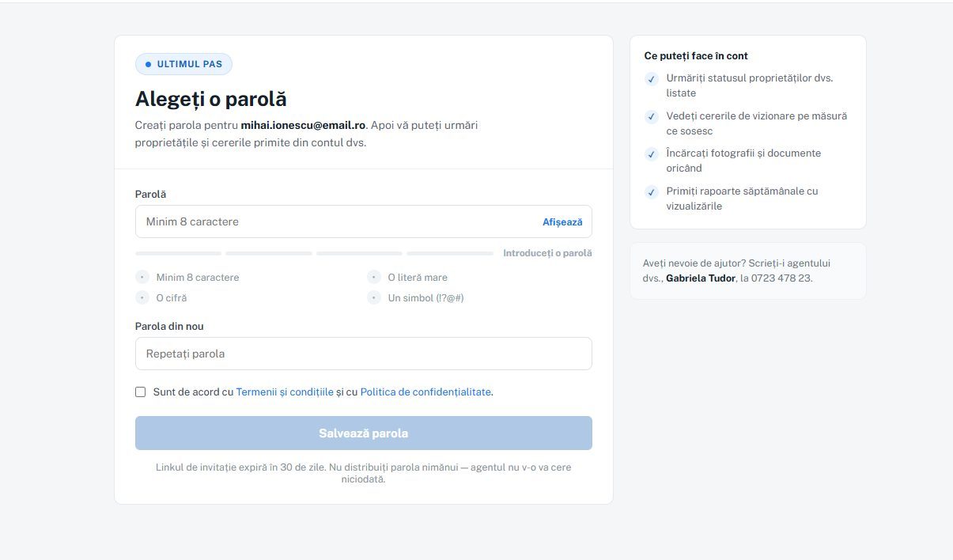Click the first password strength meter segment
This screenshot has width=953, height=560.
coord(179,253)
